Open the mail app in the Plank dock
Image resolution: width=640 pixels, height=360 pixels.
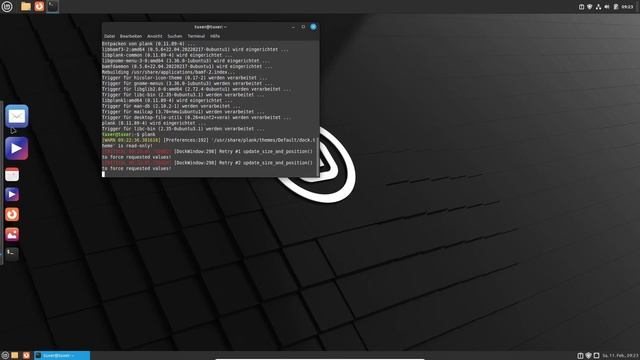pos(17,116)
